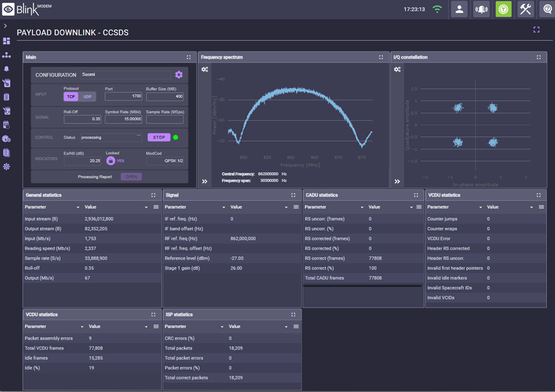The width and height of the screenshot is (555, 392).
Task: Click the double-chevron expander in Frequency spectrum
Action: [x=204, y=180]
